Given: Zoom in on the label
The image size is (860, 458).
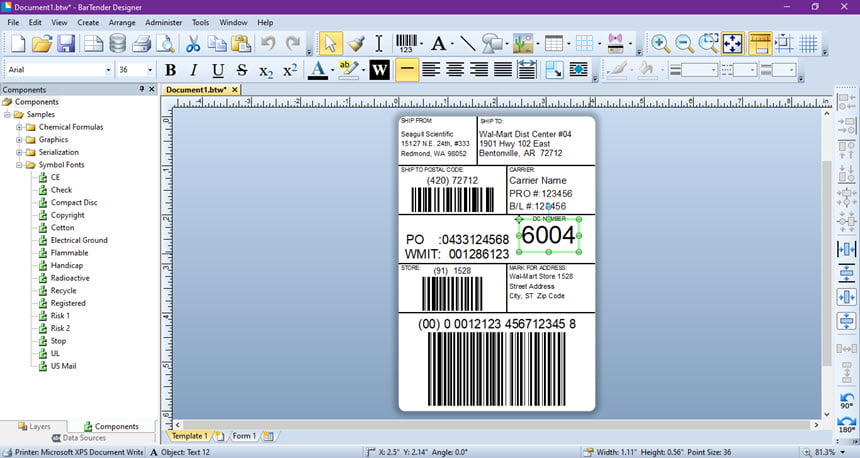Looking at the screenshot, I should (x=660, y=43).
